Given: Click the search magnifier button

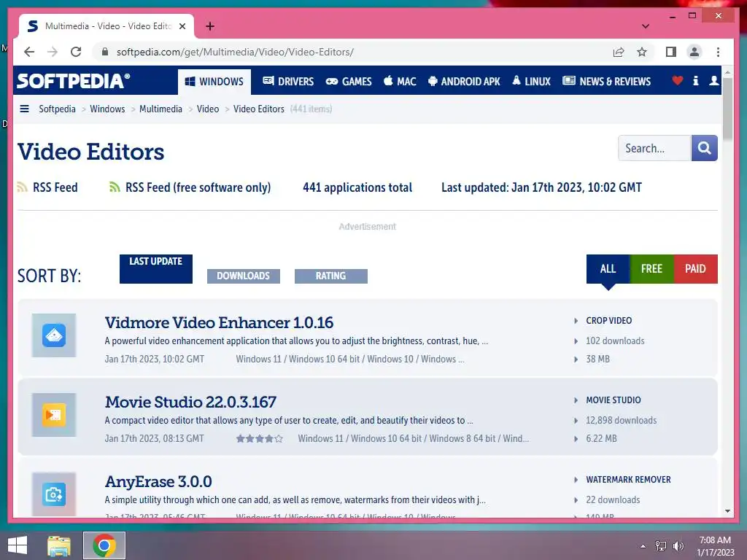Looking at the screenshot, I should 704,148.
